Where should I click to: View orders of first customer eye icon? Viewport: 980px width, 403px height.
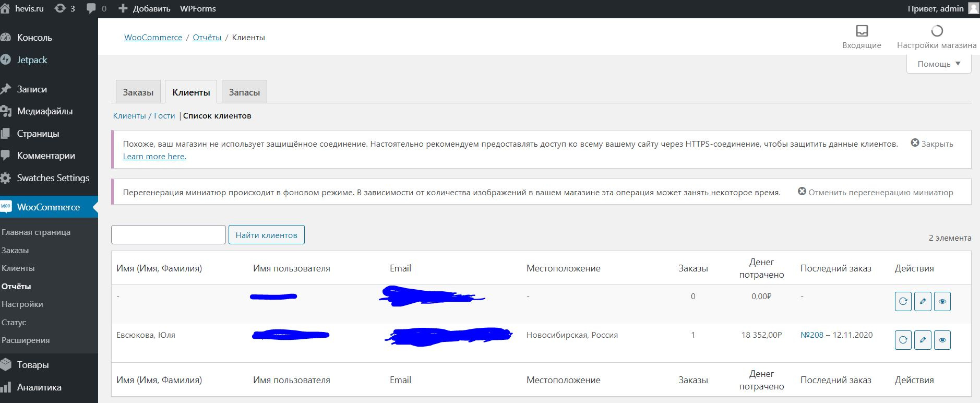942,301
